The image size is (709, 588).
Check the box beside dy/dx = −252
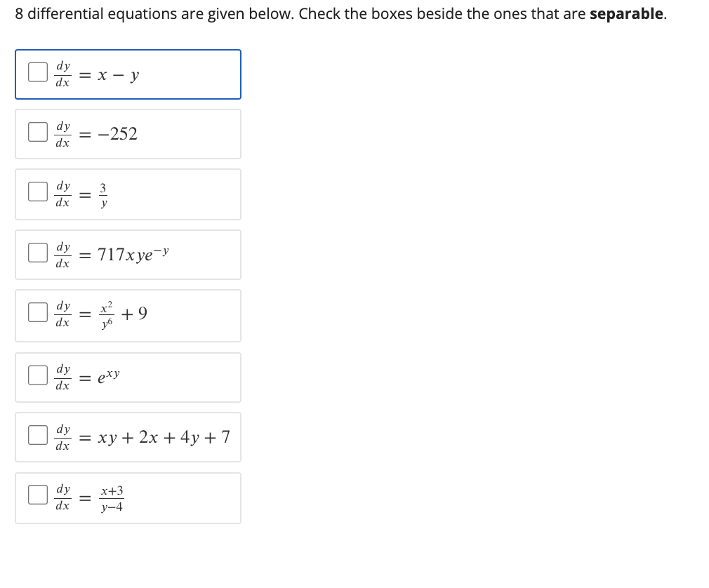(x=37, y=131)
